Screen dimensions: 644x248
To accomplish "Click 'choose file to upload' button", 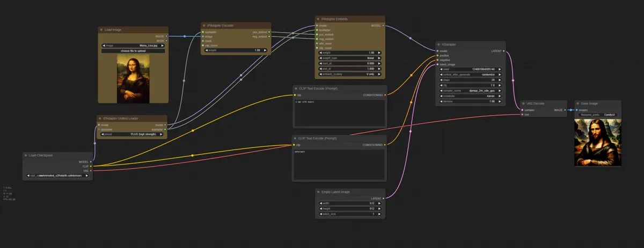I will point(133,50).
